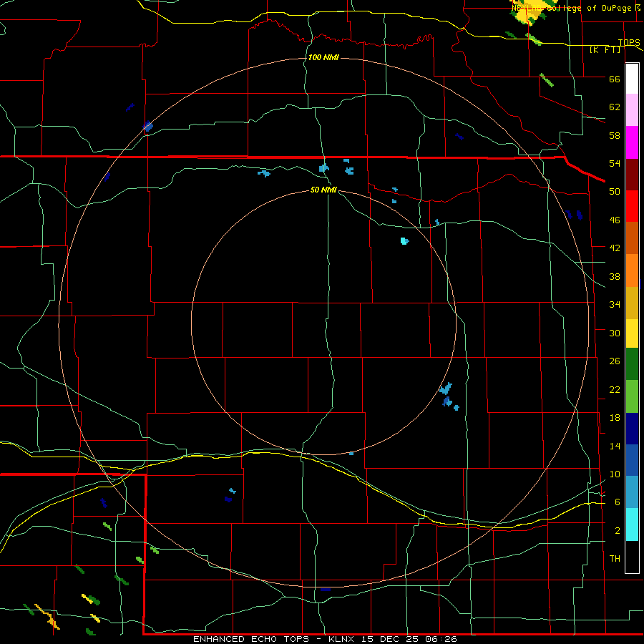Click the light pink legend swatch

tap(632, 110)
